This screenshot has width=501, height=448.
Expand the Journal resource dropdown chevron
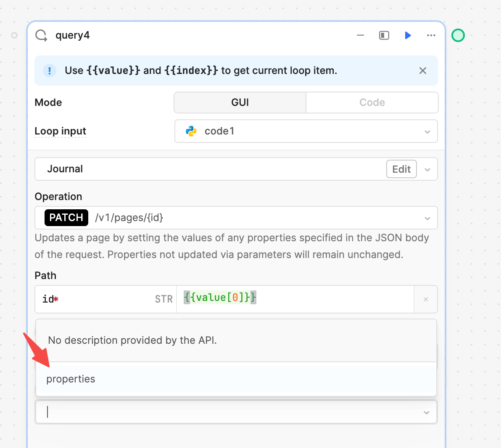tap(427, 169)
